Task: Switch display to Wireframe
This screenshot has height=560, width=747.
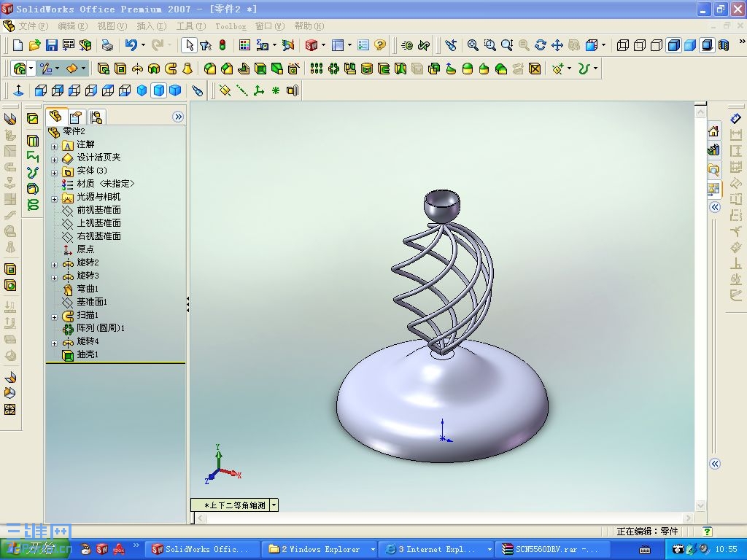Action: (623, 45)
